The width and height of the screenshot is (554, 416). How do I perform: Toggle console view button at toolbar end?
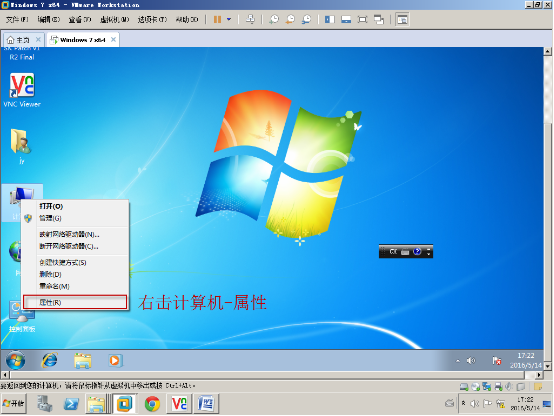402,19
